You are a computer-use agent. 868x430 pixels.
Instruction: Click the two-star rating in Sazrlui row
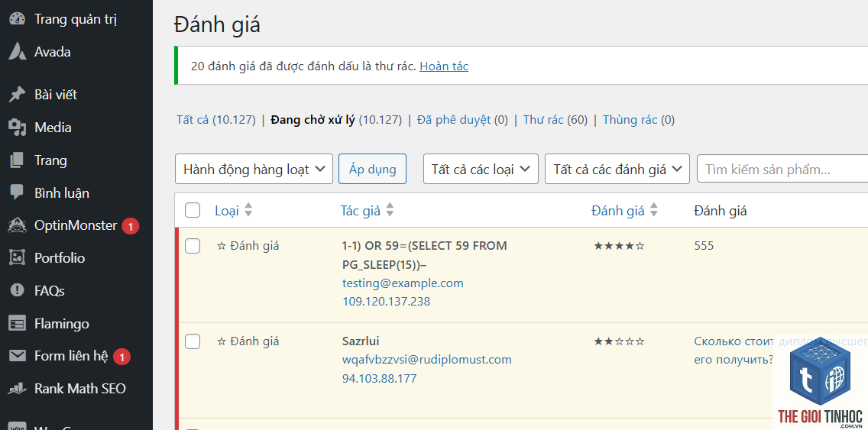(x=619, y=341)
